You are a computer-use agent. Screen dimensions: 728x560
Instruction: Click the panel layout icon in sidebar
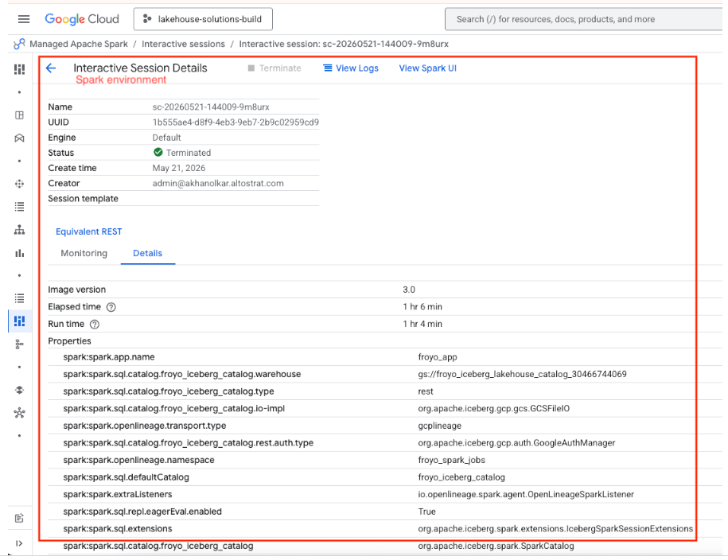pos(20,115)
